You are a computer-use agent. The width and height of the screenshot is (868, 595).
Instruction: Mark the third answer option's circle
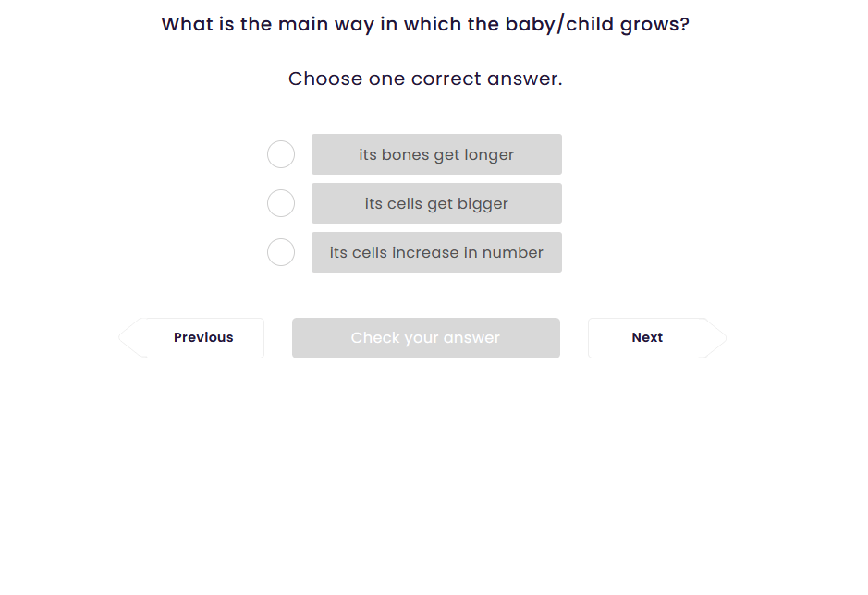pos(281,252)
